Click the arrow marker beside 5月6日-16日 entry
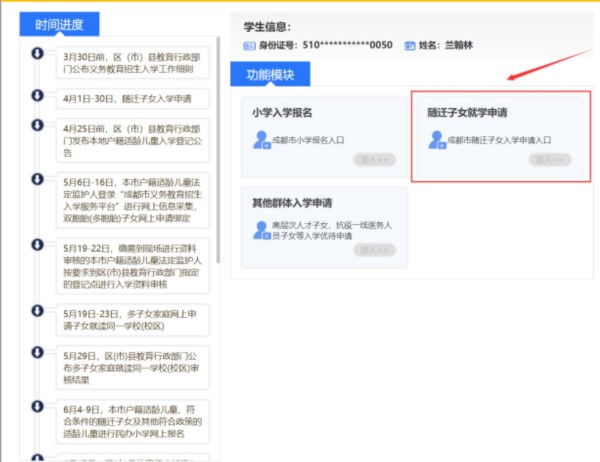This screenshot has height=462, width=600. [x=38, y=180]
